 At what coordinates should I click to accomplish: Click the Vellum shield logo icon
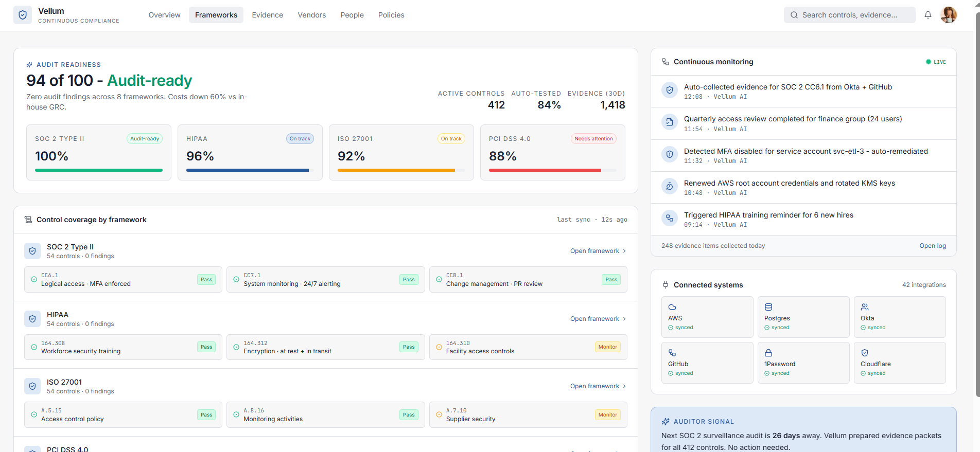coord(23,15)
